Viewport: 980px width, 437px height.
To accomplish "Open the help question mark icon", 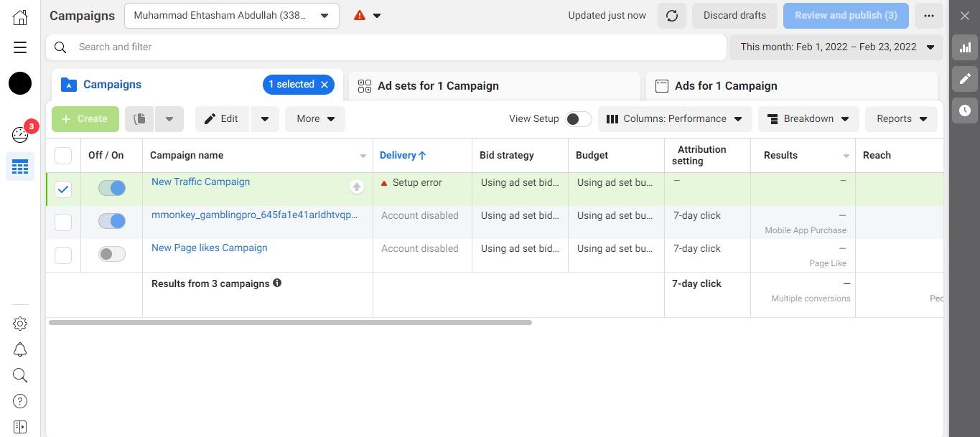I will click(x=20, y=401).
